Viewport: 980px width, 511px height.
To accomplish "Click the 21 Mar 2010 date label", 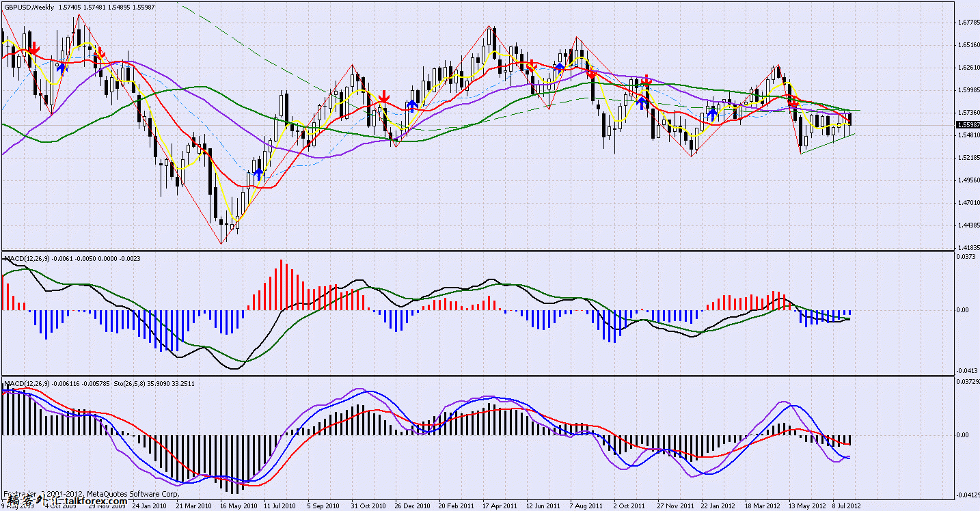I will tap(194, 506).
